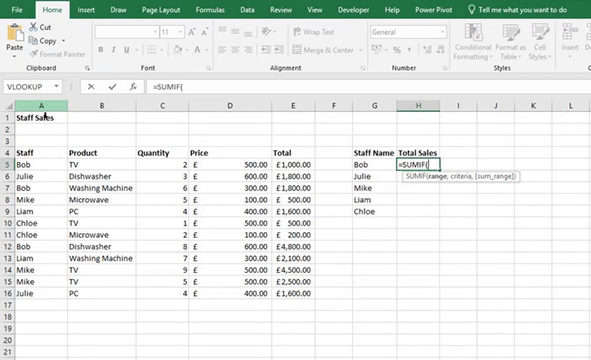Open the File tab

pyautogui.click(x=17, y=10)
